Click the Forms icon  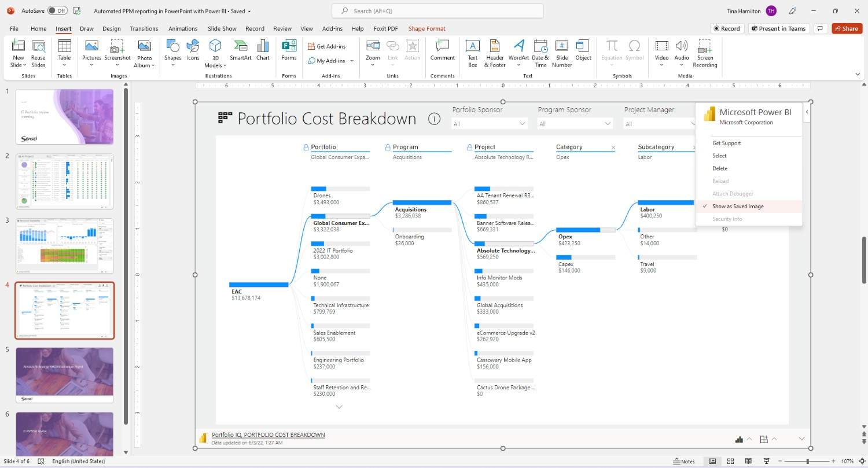(x=289, y=51)
